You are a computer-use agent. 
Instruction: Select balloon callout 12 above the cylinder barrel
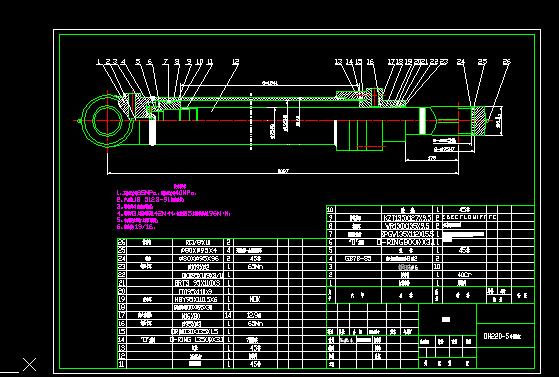[x=236, y=62]
